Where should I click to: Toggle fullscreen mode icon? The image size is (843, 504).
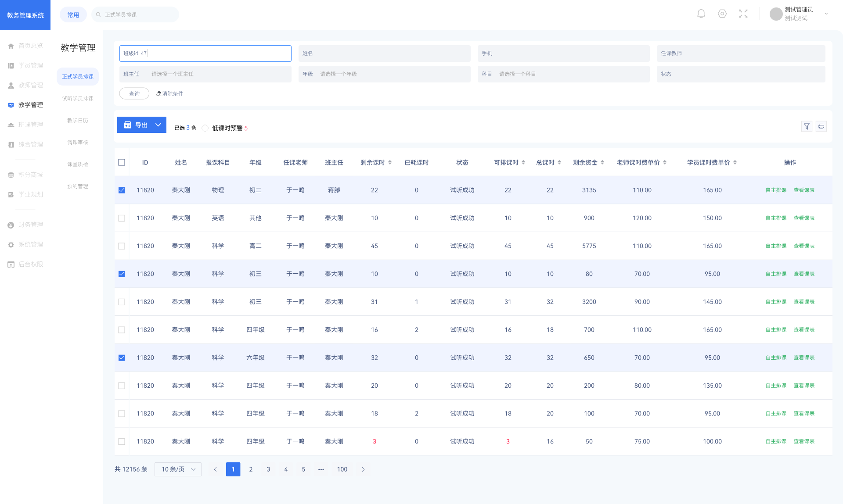coord(743,14)
